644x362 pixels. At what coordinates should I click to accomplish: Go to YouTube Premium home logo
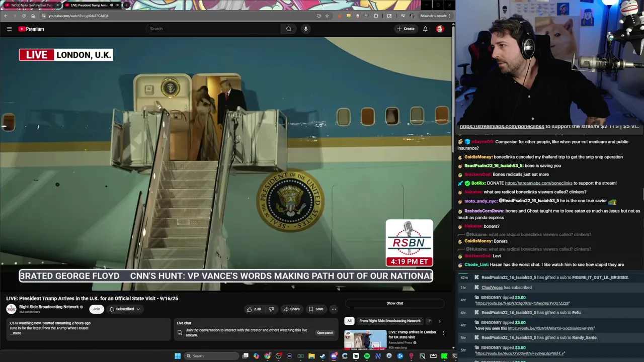click(x=31, y=29)
